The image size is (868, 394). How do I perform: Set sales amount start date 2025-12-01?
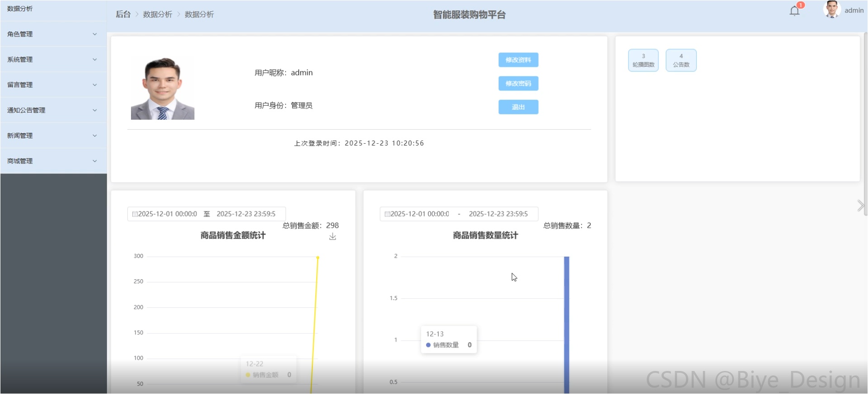168,214
